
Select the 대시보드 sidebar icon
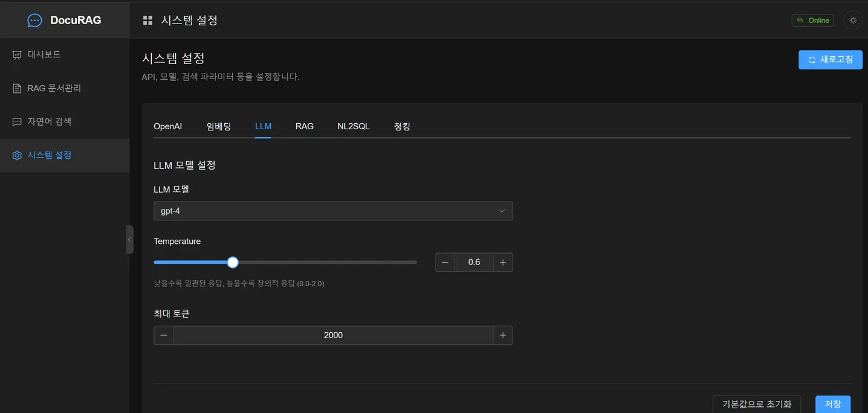click(x=16, y=54)
